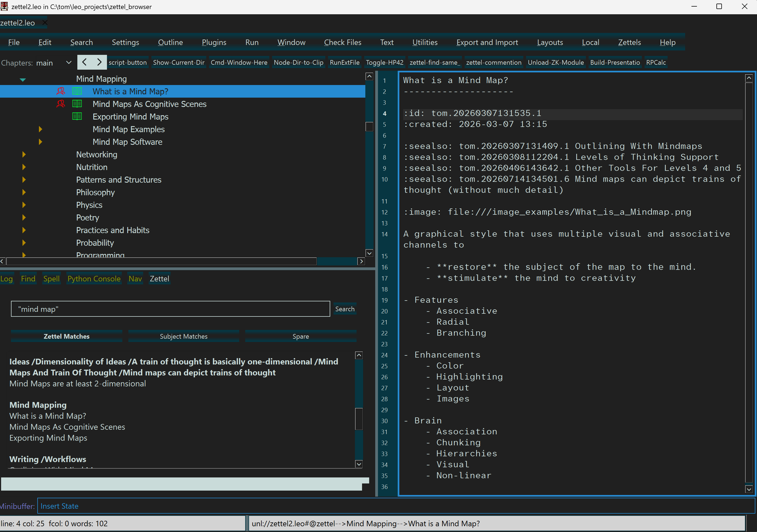Close the zettel2.leo tab
Screen dimensions: 757x532
45,23
